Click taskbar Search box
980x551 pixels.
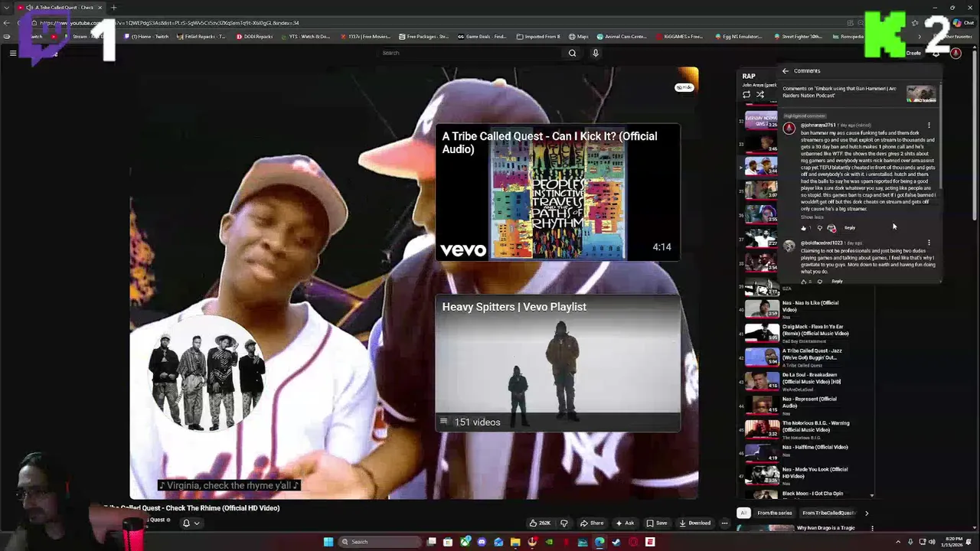pos(380,542)
